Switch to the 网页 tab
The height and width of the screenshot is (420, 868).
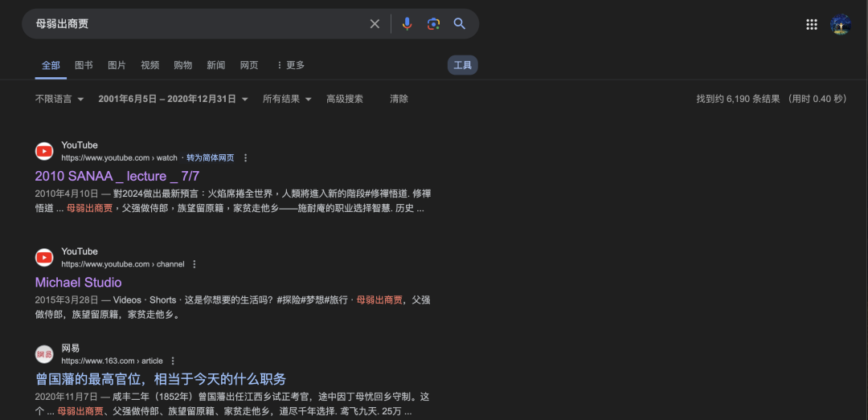tap(249, 65)
